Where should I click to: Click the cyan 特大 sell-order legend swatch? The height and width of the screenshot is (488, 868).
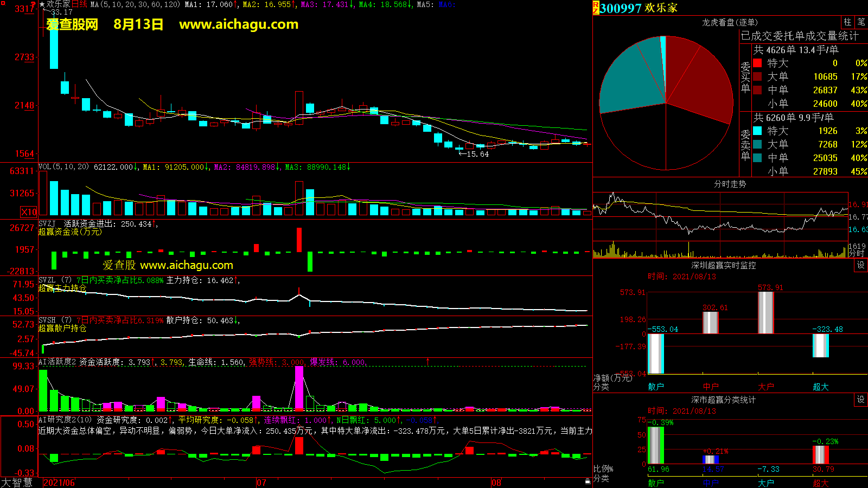[x=757, y=131]
